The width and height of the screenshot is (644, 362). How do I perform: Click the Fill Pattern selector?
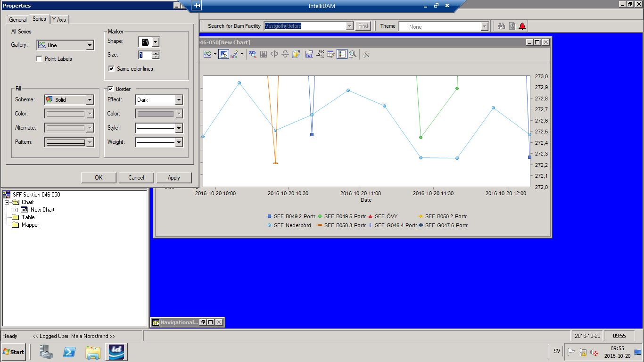69,142
